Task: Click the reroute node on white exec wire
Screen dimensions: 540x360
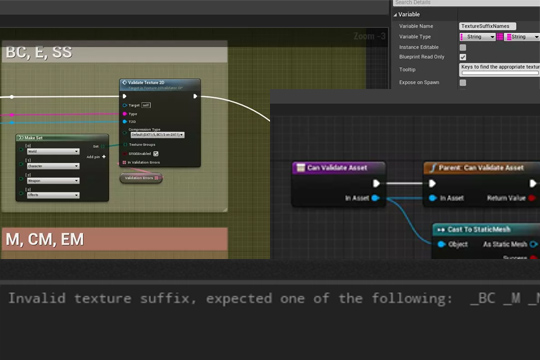Action: pyautogui.click(x=12, y=97)
